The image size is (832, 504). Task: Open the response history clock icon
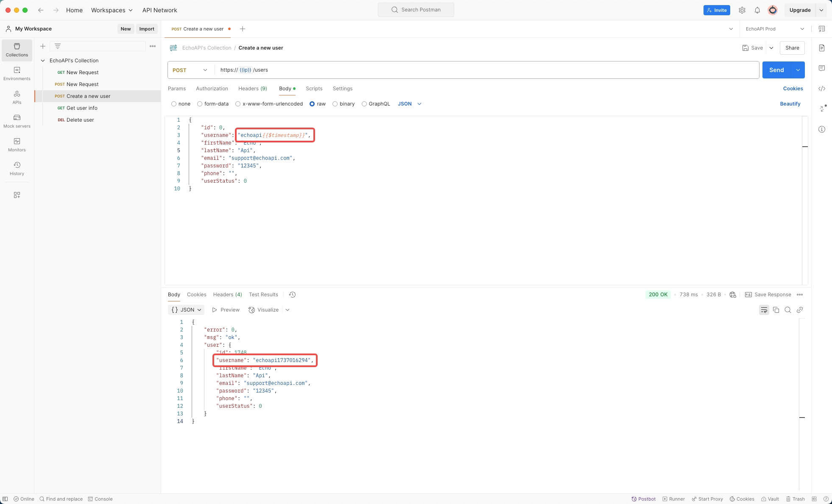292,295
